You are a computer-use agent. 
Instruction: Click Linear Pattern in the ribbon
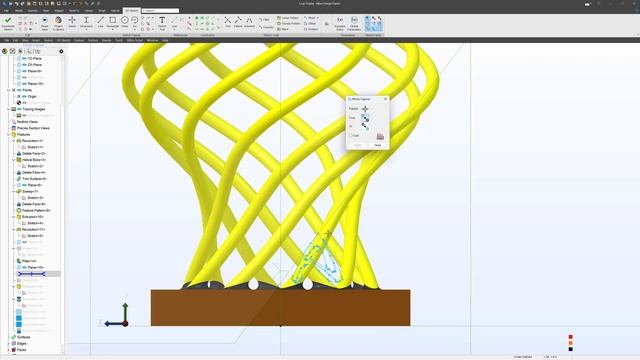tap(288, 18)
